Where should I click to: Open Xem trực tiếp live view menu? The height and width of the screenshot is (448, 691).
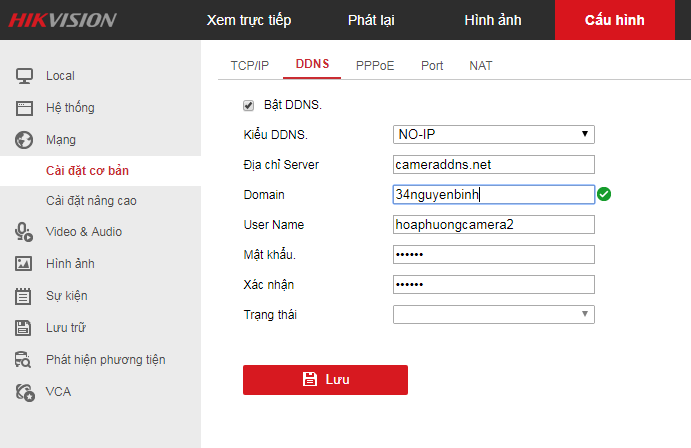tap(249, 20)
